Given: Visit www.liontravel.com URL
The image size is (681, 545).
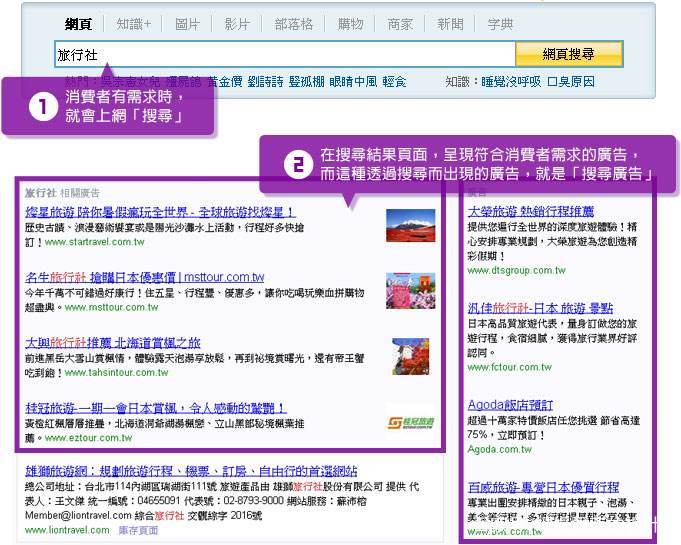Looking at the screenshot, I should point(67,530).
